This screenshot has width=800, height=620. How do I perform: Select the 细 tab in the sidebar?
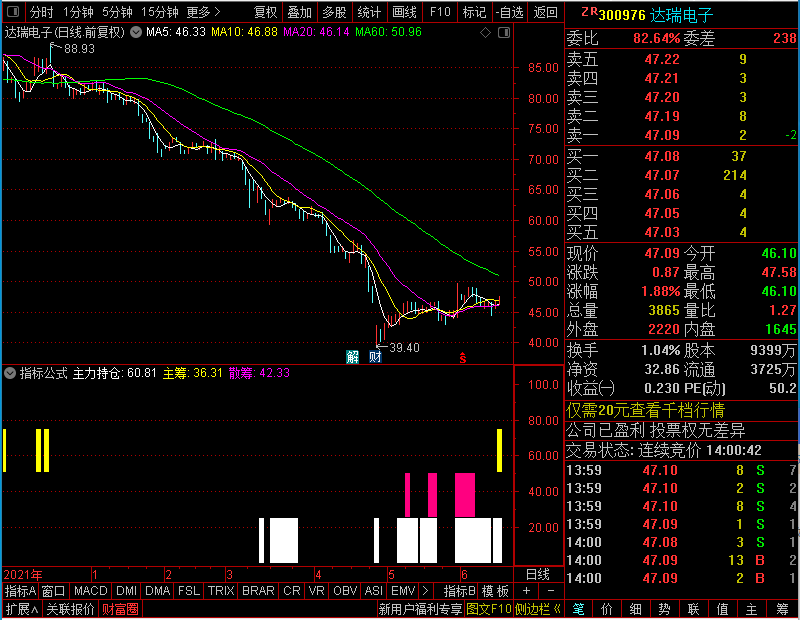coord(635,609)
